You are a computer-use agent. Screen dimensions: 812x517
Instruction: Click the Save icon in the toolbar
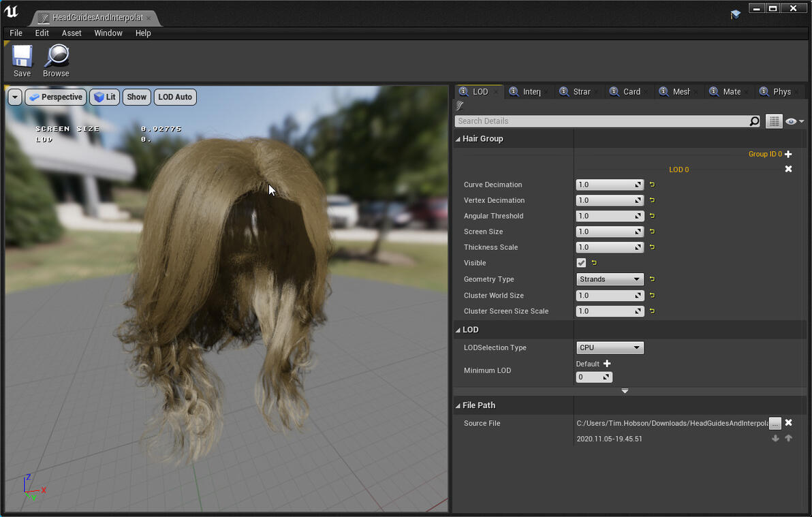(22, 57)
